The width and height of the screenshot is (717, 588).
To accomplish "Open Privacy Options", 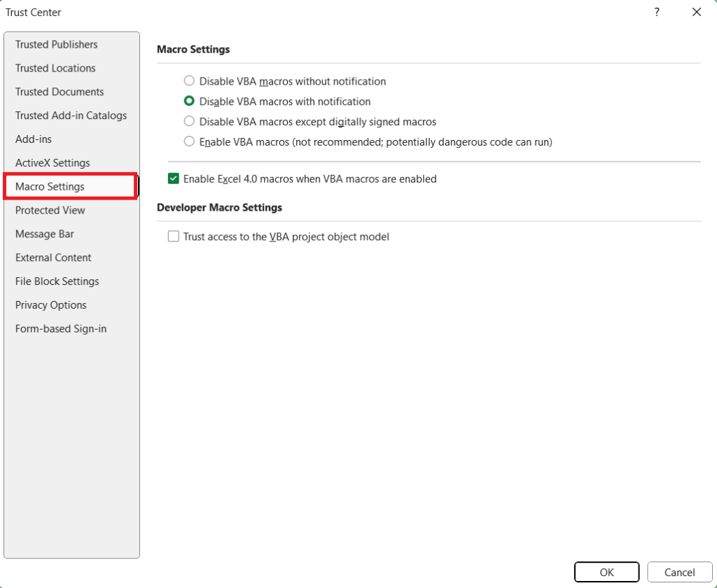I will pos(50,304).
